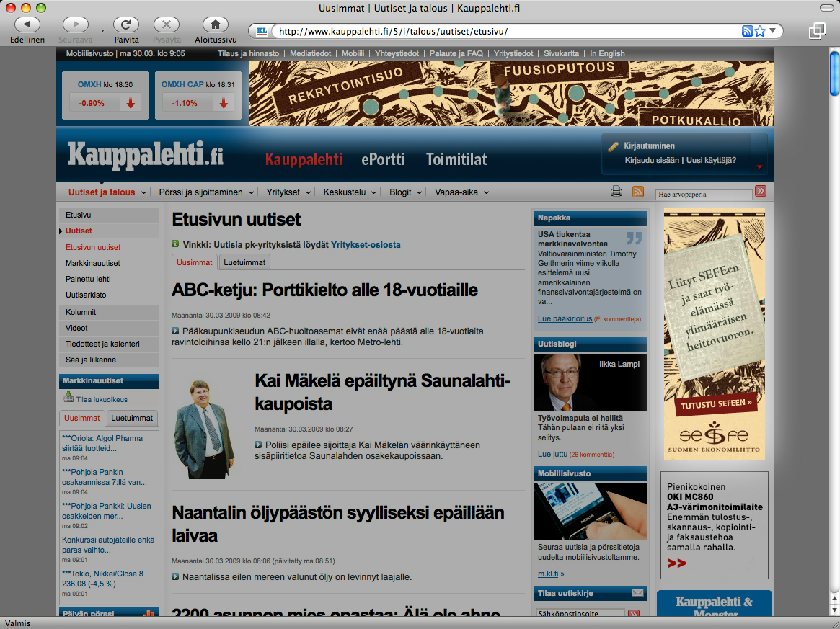The image size is (840, 629).
Task: Click the Edellinen back arrow button
Action: tap(27, 24)
